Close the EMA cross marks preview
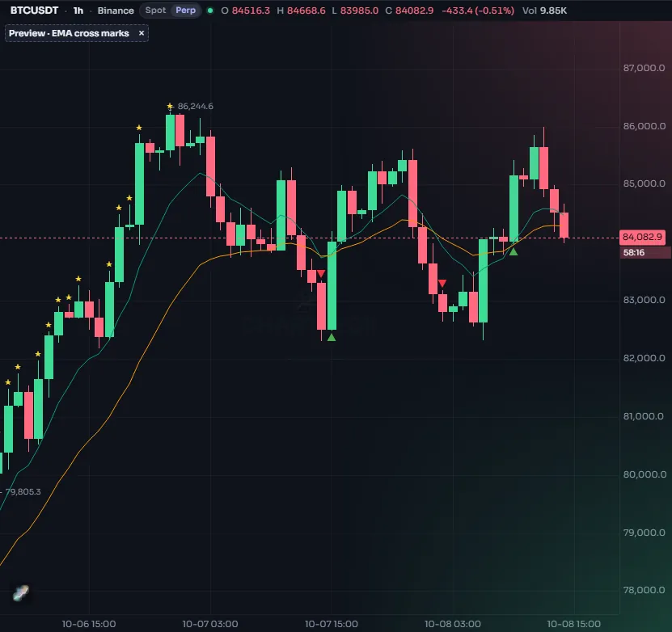The width and height of the screenshot is (672, 632). [x=141, y=33]
